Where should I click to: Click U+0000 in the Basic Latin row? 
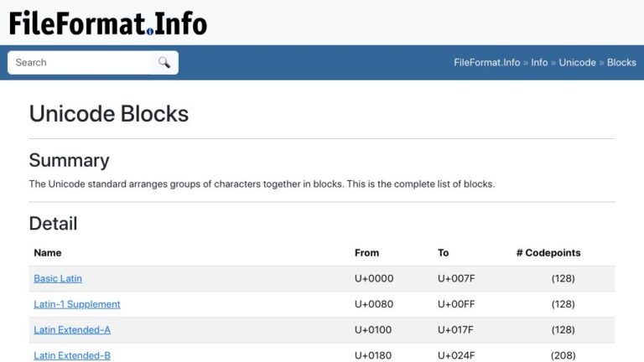[374, 279]
